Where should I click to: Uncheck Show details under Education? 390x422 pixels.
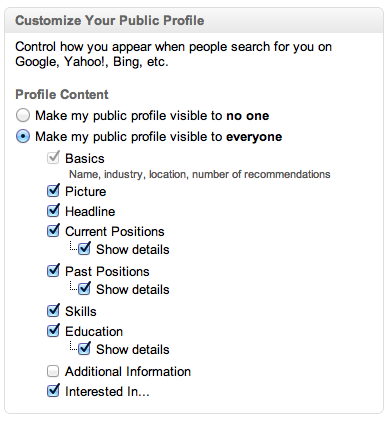84,348
